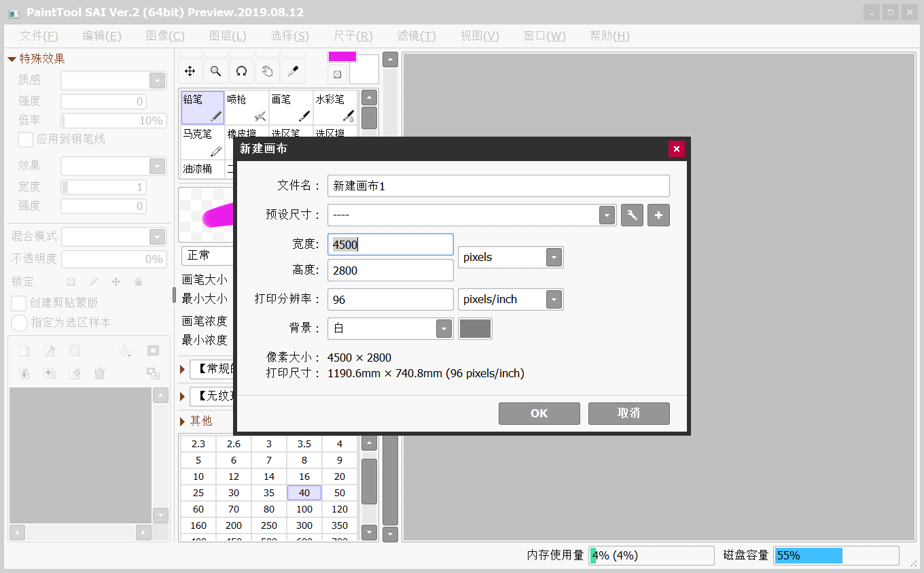924x573 pixels.
Task: Choose the 喷枪 airbrush tool
Action: pyautogui.click(x=247, y=107)
